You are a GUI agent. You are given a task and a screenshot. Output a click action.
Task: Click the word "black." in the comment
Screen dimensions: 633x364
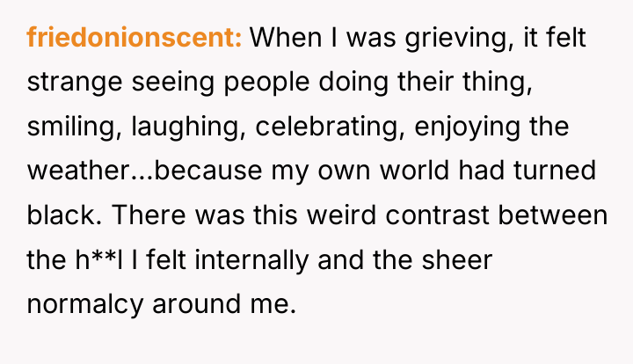tap(64, 215)
